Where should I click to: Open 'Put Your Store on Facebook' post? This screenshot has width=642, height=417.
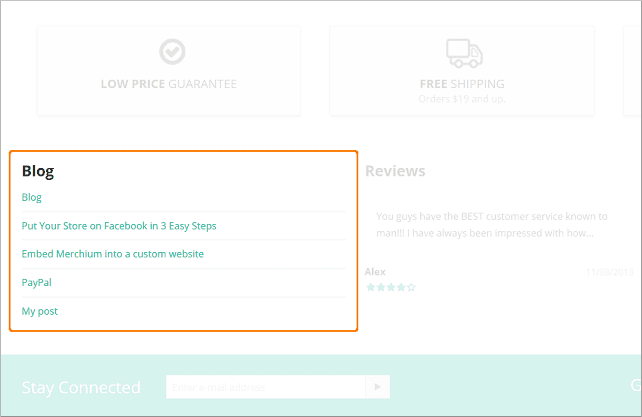[x=119, y=226]
